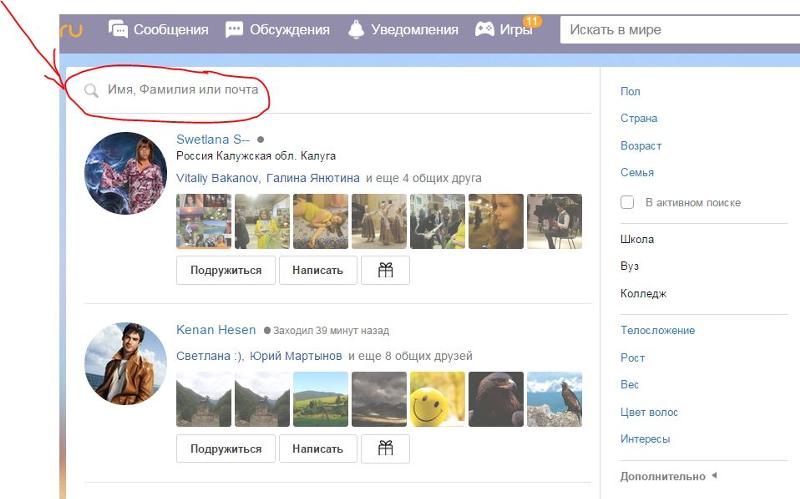Open the Рост filter
Viewport: 800px width, 499px height.
pyautogui.click(x=633, y=358)
